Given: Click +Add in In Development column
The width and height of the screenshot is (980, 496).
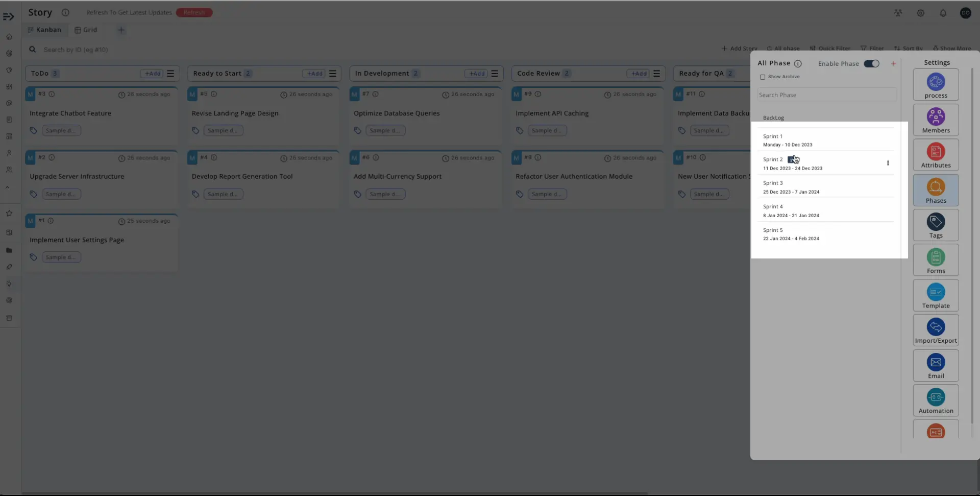Looking at the screenshot, I should pyautogui.click(x=476, y=74).
